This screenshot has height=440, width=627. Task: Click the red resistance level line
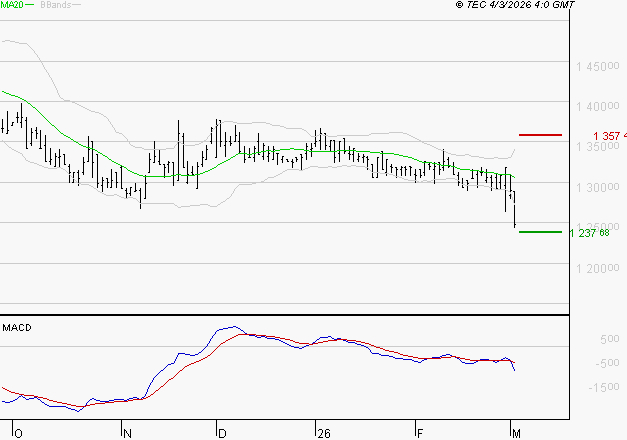pos(540,135)
